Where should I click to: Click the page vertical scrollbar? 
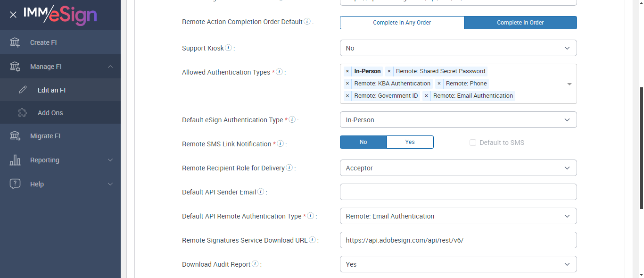point(640,146)
